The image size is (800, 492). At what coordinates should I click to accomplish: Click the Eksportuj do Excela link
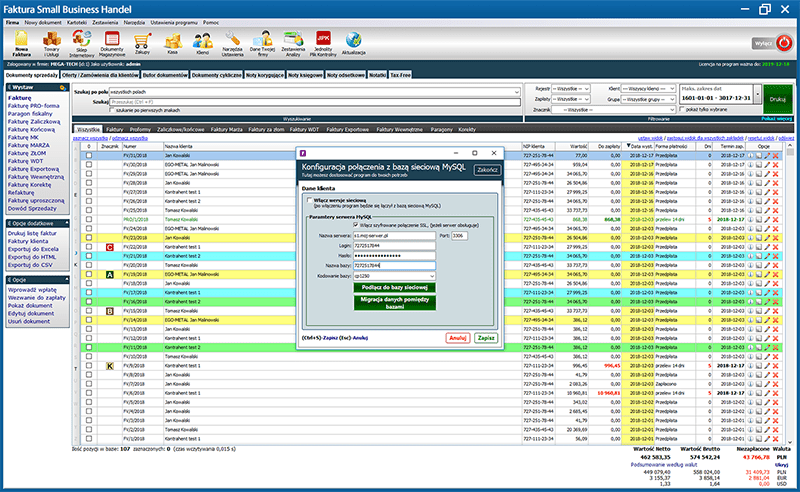pos(33,249)
